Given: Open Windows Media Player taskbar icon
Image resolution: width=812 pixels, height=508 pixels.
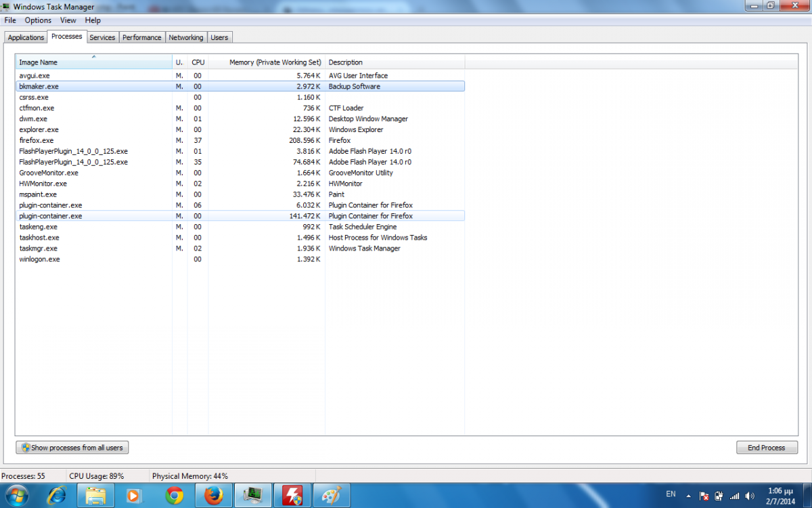Looking at the screenshot, I should tap(133, 495).
